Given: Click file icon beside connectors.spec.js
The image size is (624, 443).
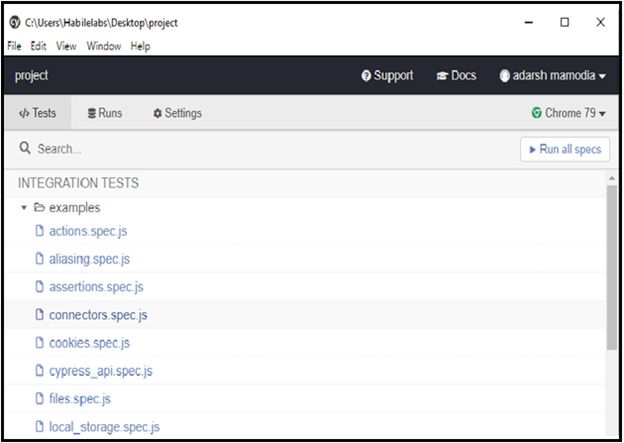Looking at the screenshot, I should point(39,314).
